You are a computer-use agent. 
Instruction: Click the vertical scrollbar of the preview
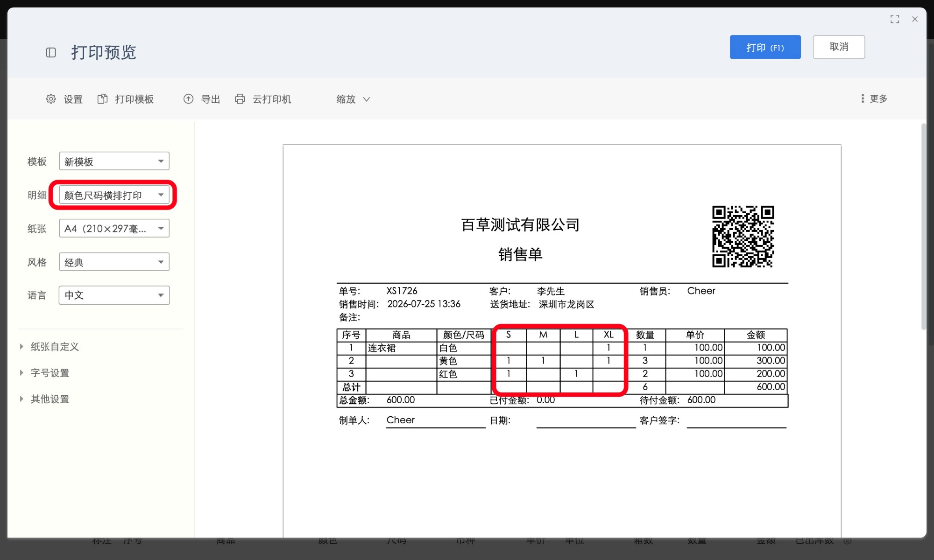pos(923,227)
